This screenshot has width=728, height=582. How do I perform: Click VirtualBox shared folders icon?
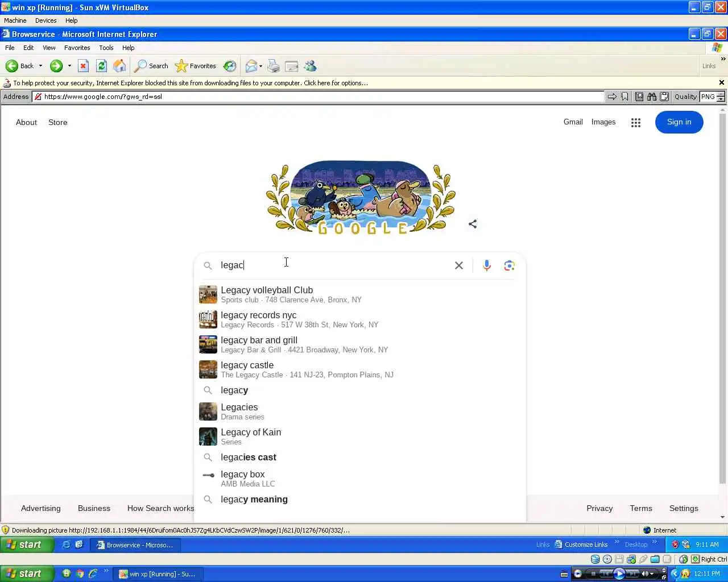tap(655, 559)
